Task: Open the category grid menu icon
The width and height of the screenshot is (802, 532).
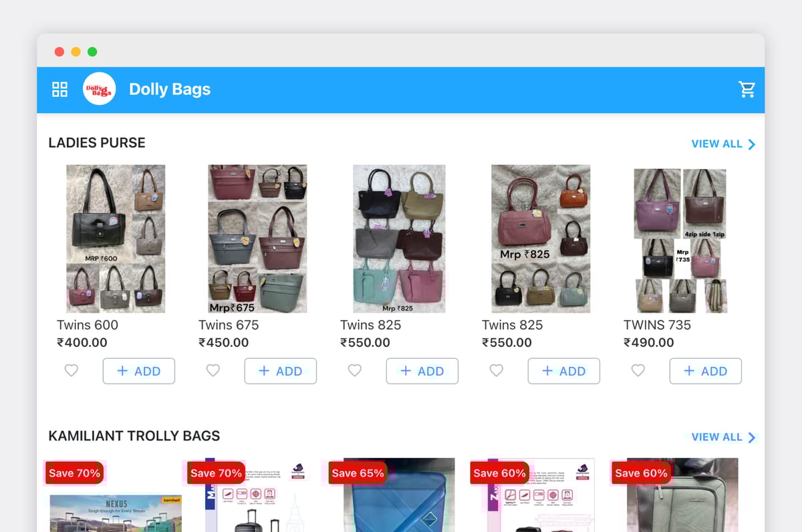Action: tap(59, 89)
